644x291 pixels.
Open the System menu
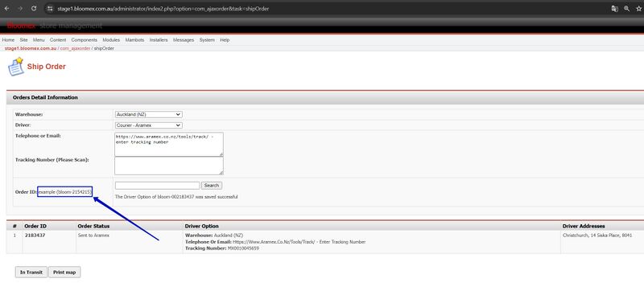[x=207, y=39]
